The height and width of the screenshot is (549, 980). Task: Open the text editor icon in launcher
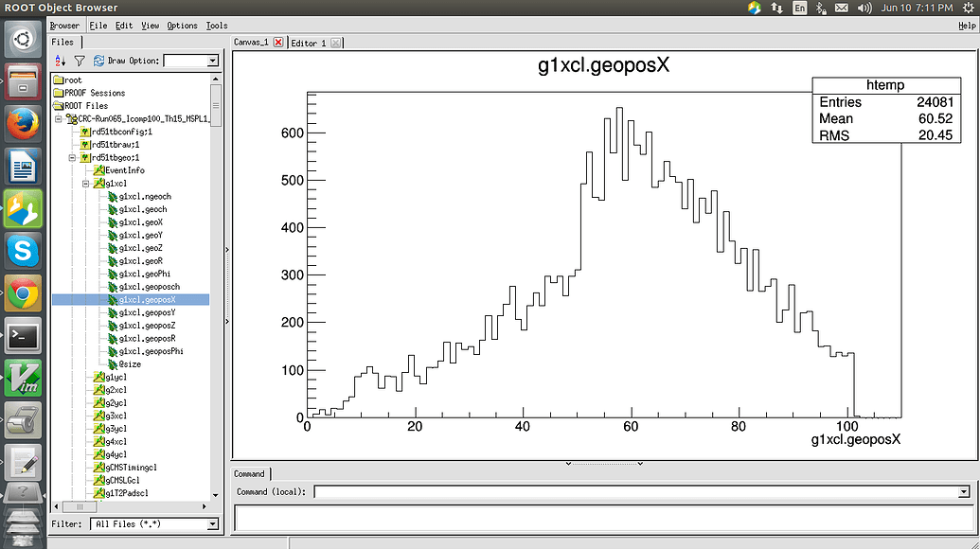[23, 464]
